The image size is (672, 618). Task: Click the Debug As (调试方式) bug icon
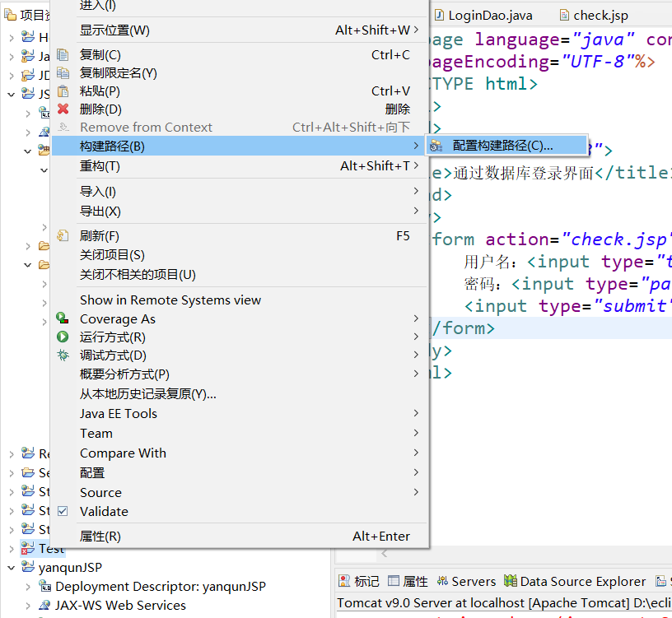pyautogui.click(x=63, y=355)
